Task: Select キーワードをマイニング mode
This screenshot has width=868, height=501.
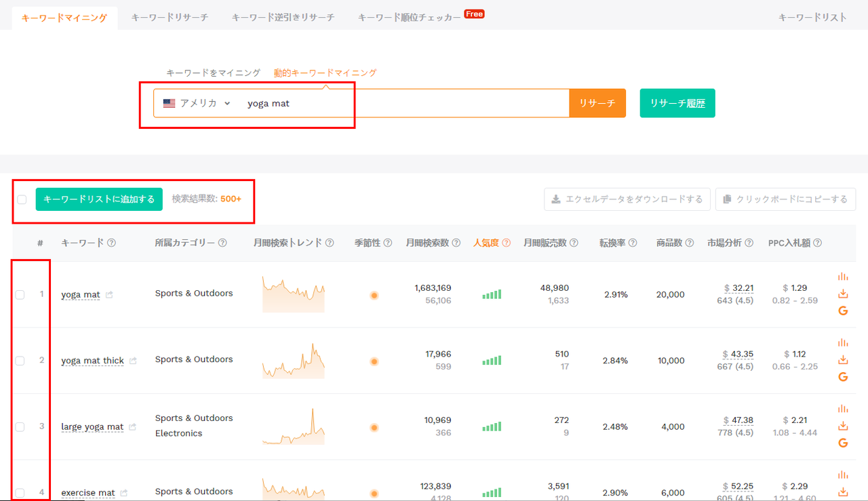Action: [x=213, y=73]
